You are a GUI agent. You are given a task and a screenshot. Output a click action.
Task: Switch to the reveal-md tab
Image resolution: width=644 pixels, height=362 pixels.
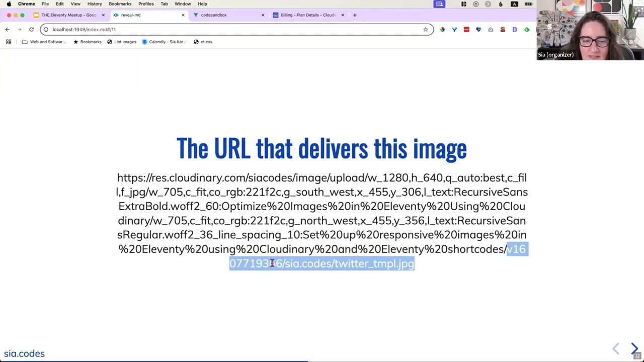(149, 15)
